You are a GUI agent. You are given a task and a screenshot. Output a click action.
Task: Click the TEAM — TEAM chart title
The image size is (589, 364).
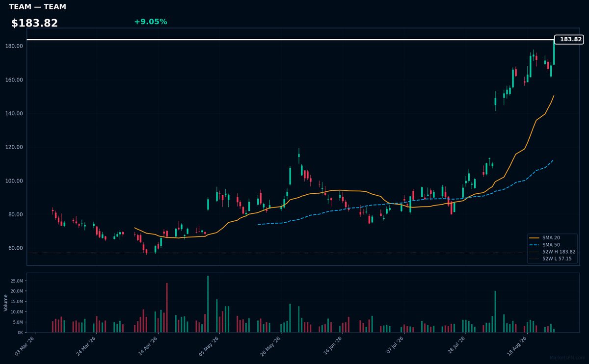click(x=37, y=7)
